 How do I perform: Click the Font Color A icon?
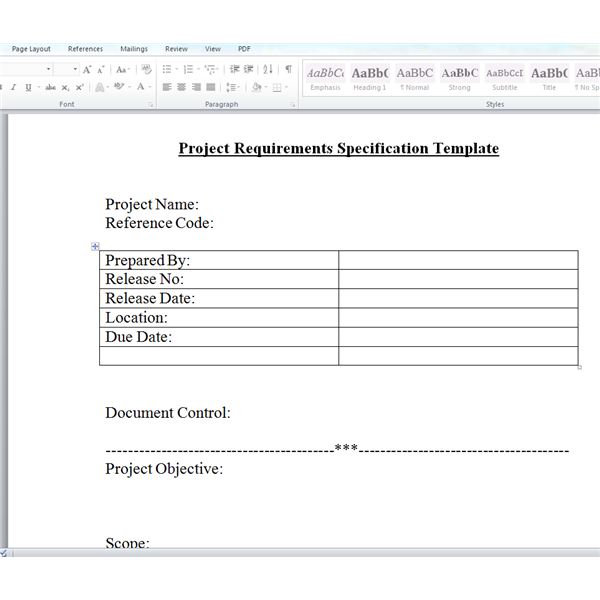pos(141,87)
